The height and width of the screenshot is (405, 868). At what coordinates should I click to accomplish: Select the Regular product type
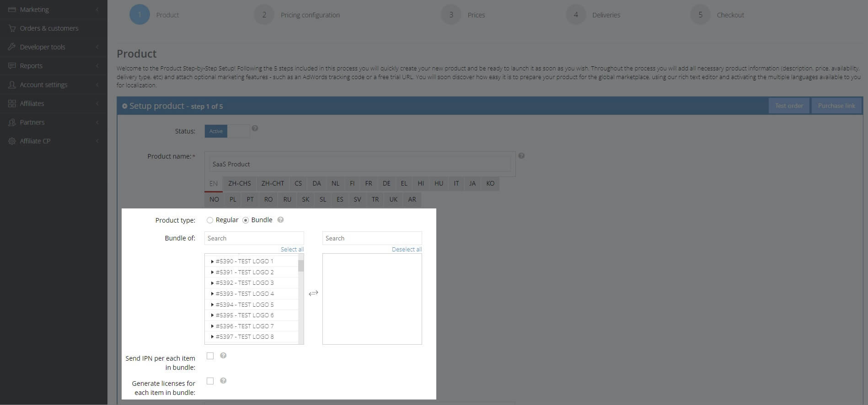tap(210, 220)
